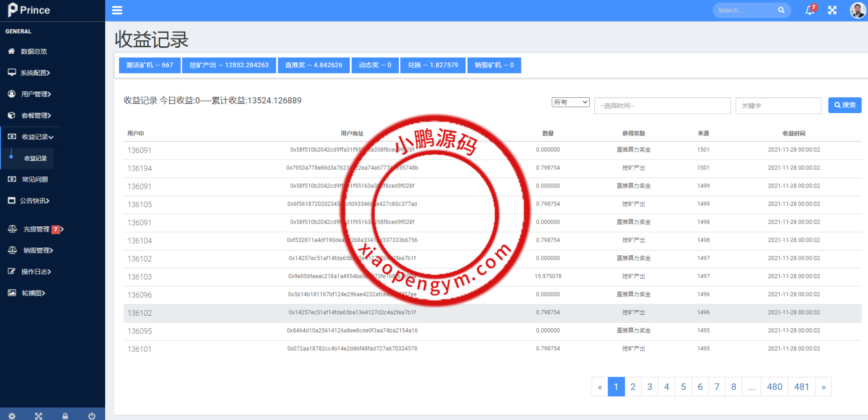
Task: Click the lock icon in sidebar footer
Action: click(x=65, y=416)
